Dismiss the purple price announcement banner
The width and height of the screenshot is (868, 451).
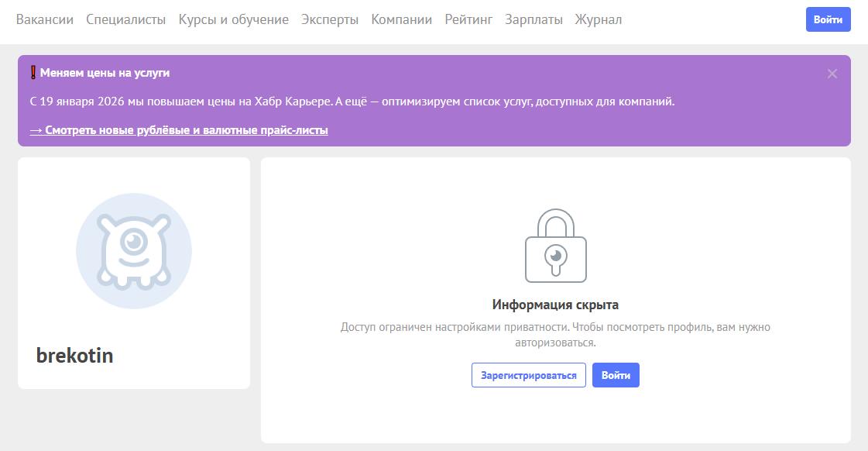pos(832,74)
